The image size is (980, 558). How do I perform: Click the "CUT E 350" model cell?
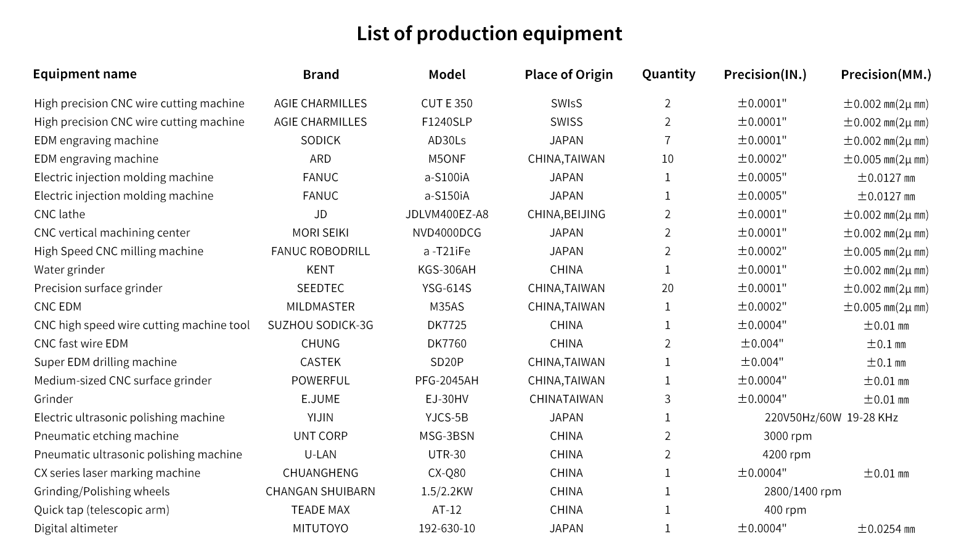(x=447, y=103)
